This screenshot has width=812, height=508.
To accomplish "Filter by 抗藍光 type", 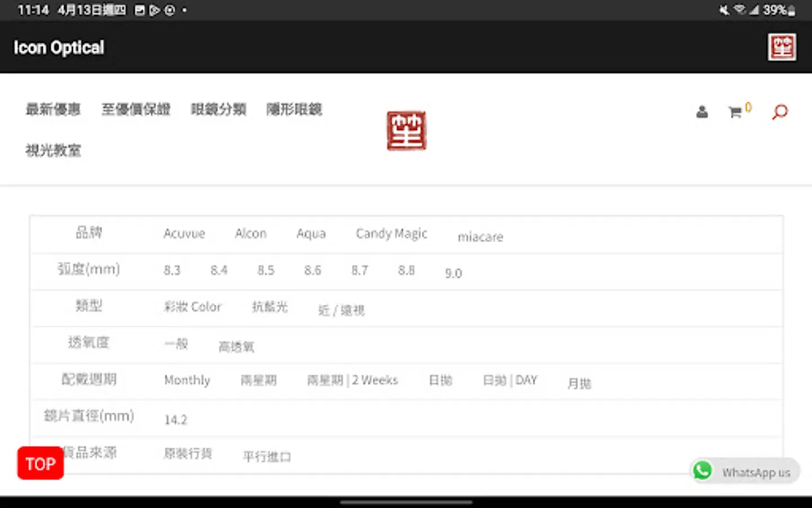I will click(x=270, y=306).
